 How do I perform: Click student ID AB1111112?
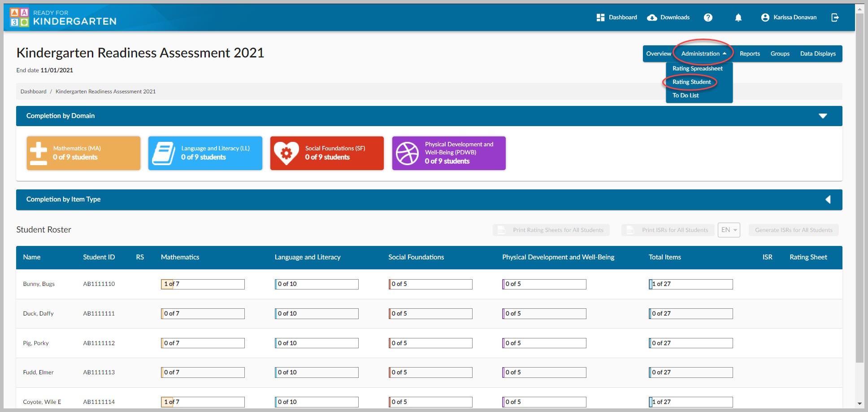coord(99,343)
